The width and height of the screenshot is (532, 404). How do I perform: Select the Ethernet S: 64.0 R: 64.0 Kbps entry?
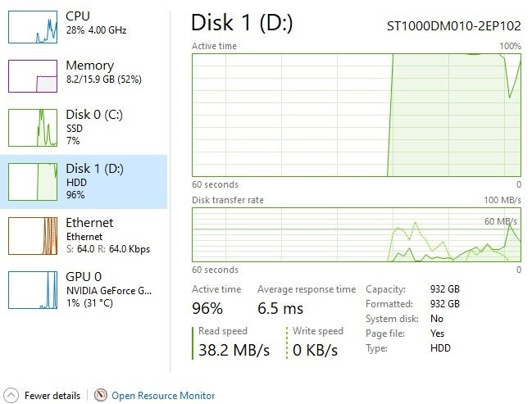coord(107,235)
